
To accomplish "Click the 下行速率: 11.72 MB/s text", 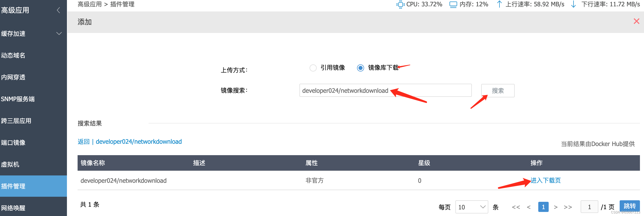I will (611, 4).
